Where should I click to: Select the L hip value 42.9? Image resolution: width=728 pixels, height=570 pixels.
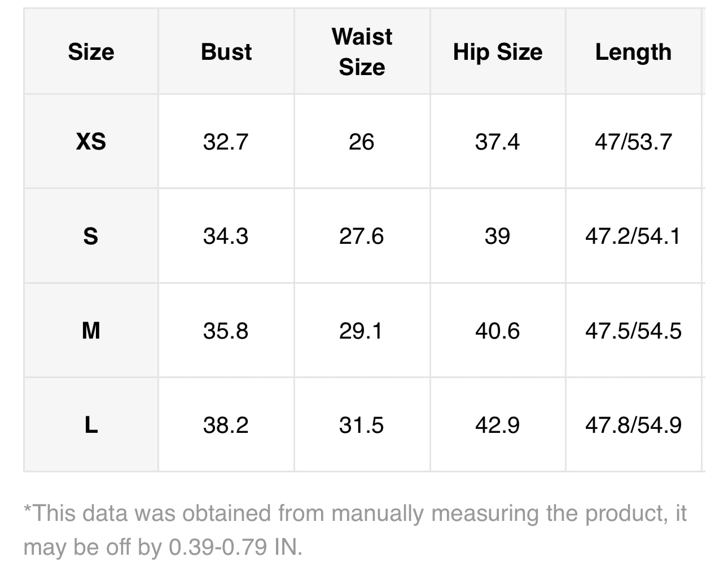497,425
